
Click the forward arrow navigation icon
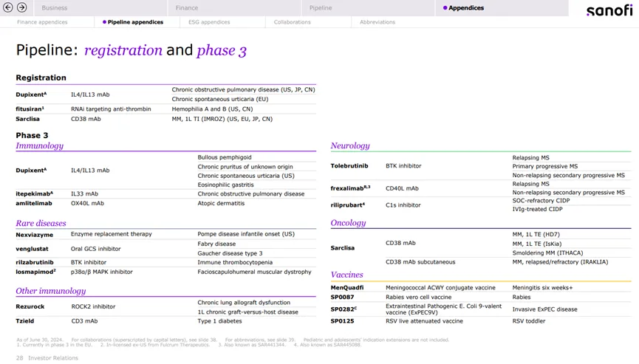22,7
